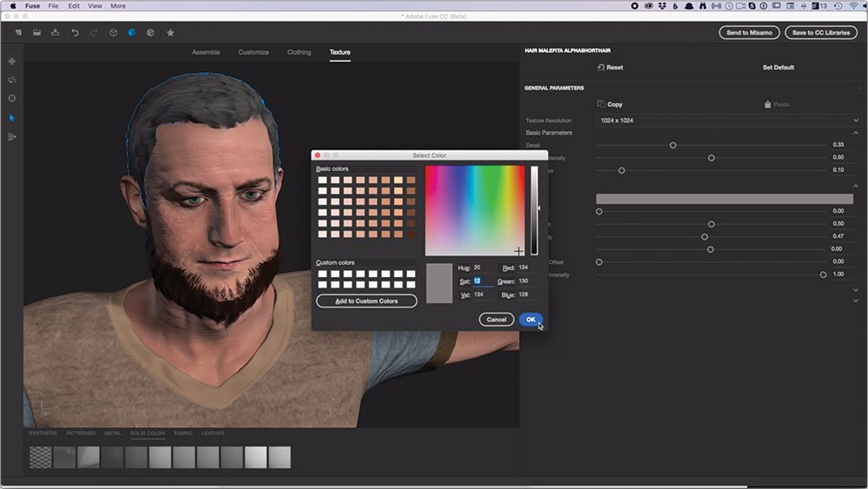
Task: Select the wireframe cube view icon
Action: point(113,33)
